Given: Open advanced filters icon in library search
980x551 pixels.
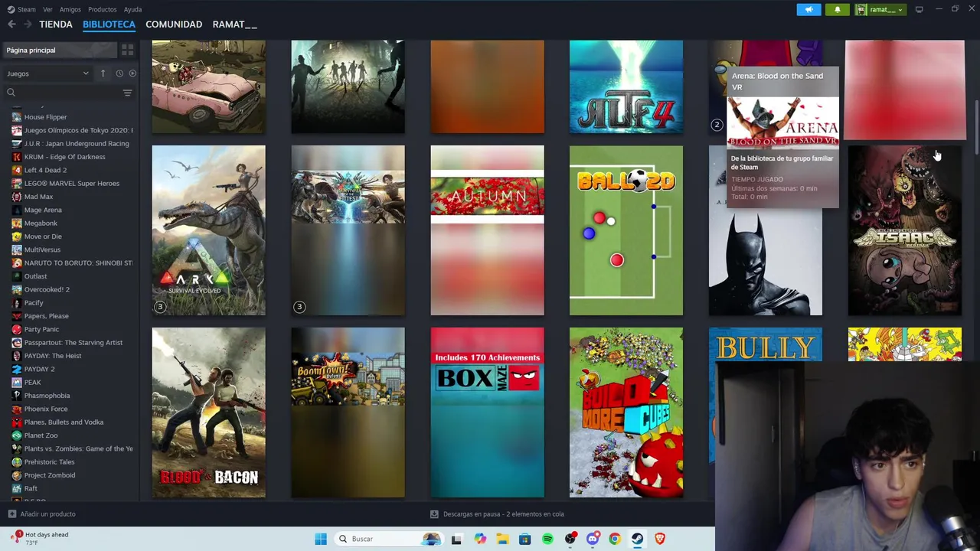Looking at the screenshot, I should click(127, 93).
